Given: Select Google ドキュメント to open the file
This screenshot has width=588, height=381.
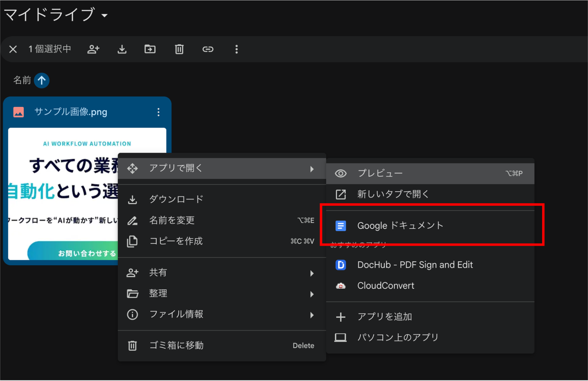Looking at the screenshot, I should pos(400,226).
